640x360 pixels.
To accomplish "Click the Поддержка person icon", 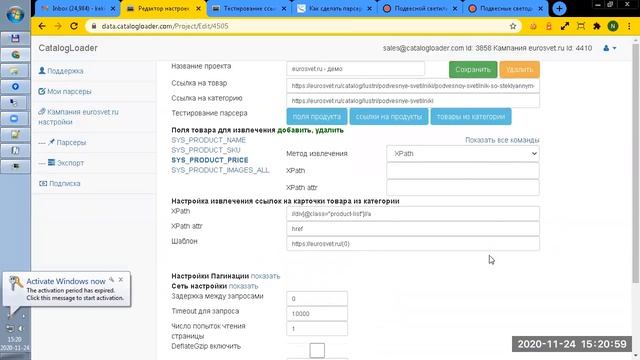I will tap(42, 71).
